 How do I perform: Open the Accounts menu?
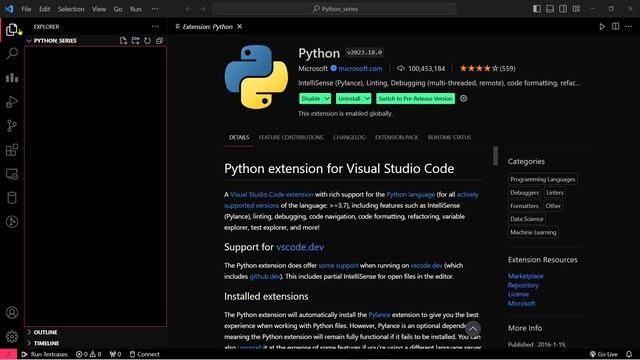[12, 313]
